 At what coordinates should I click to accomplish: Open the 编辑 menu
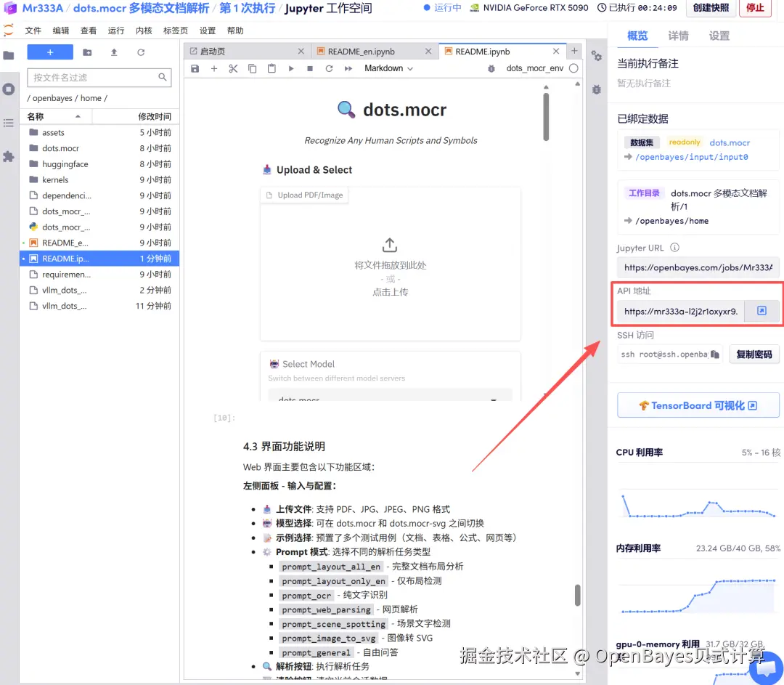[x=61, y=31]
